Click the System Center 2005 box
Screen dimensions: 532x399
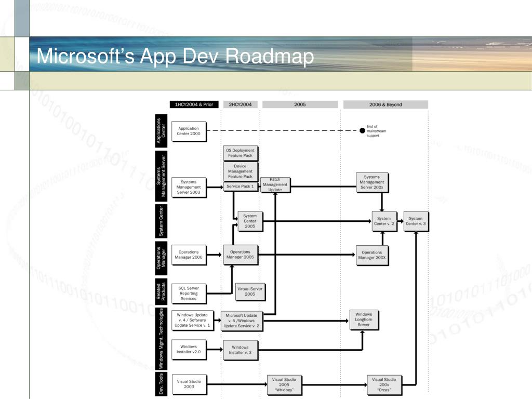click(x=250, y=221)
